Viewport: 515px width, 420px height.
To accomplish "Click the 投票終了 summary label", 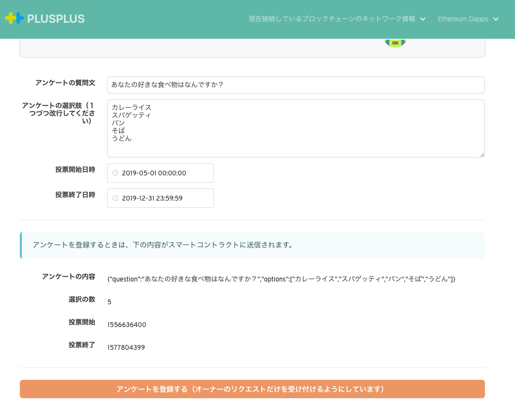I will click(x=82, y=345).
